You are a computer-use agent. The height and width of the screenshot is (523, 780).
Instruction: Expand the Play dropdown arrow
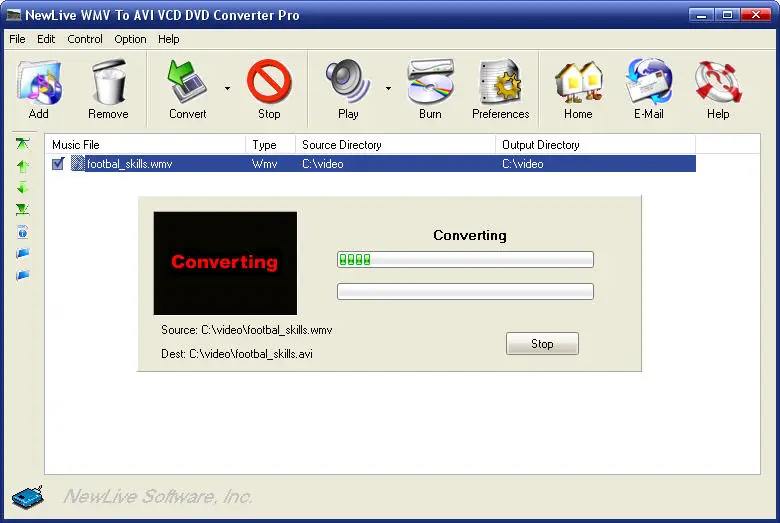coord(389,89)
